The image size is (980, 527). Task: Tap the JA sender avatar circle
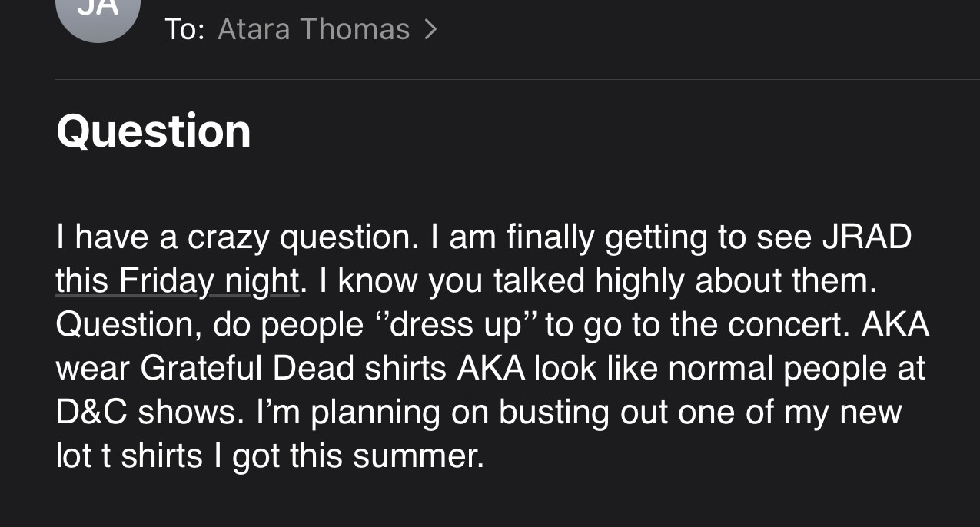pos(98,14)
